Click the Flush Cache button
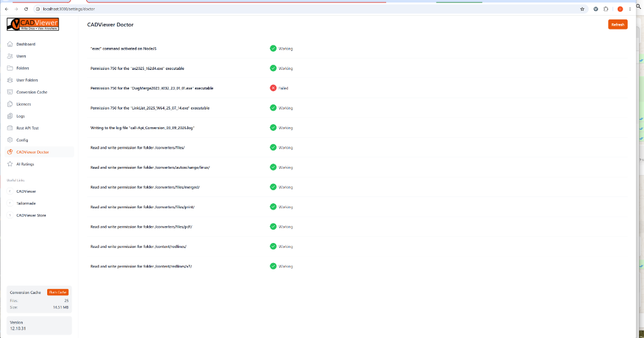 click(57, 292)
